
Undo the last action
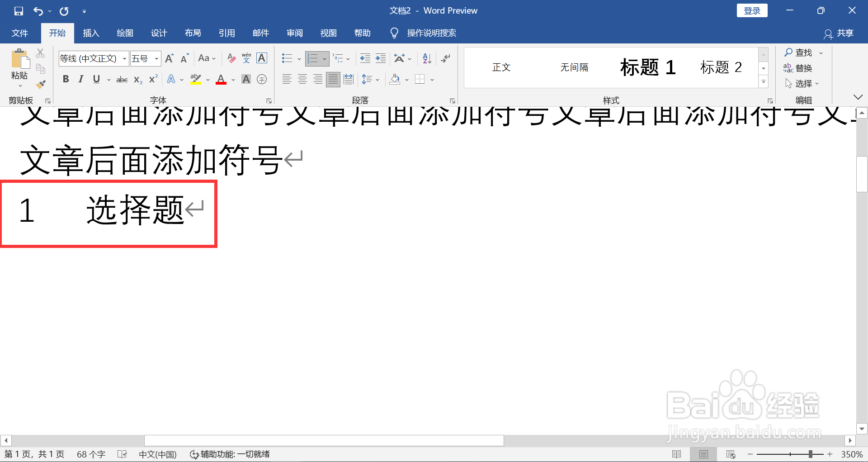(38, 11)
